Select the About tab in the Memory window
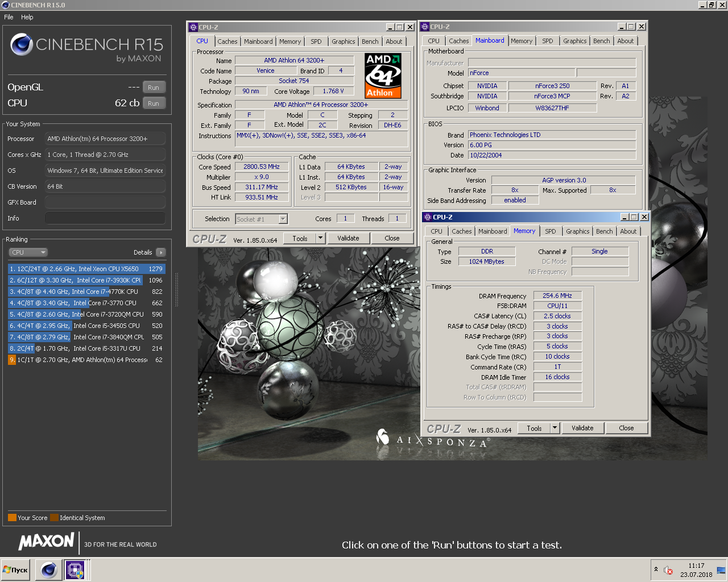Screen dimensions: 728x582 click(628, 231)
